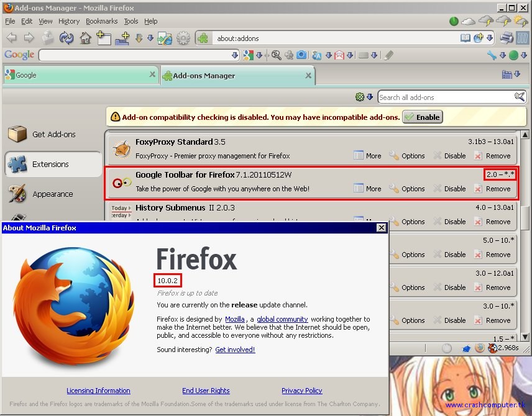The height and width of the screenshot is (416, 532).
Task: Click the blue camera icon on Google Toolbar
Action: tap(301, 55)
